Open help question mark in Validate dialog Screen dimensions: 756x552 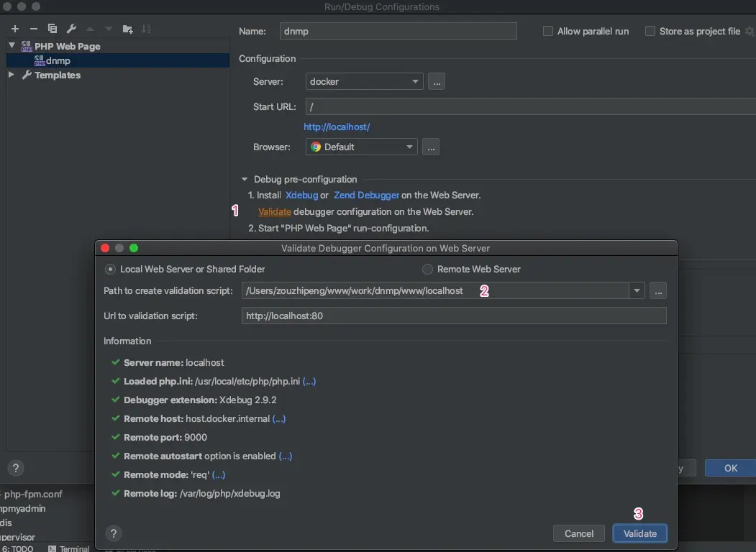[x=114, y=533]
